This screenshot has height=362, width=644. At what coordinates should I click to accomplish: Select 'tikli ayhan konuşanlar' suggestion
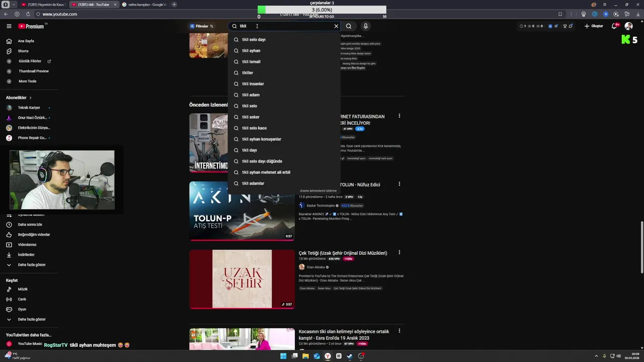click(284, 139)
